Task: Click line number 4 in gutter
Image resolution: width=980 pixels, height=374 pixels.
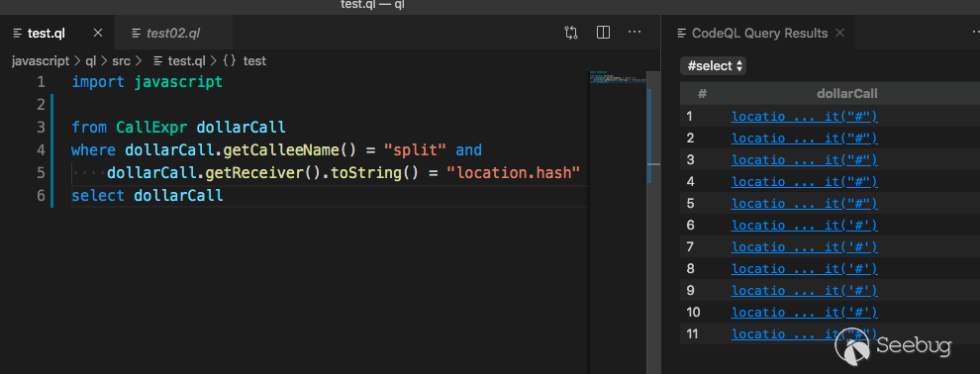Action: pos(41,149)
